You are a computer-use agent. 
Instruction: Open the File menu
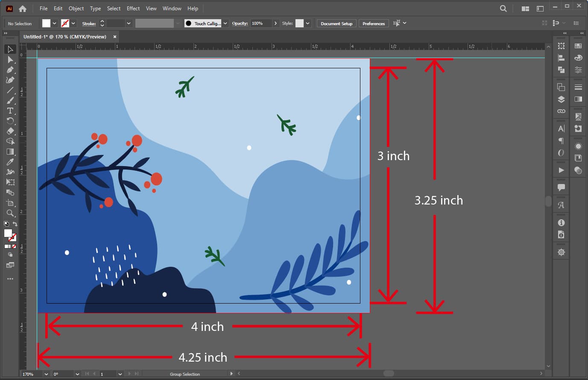point(44,8)
